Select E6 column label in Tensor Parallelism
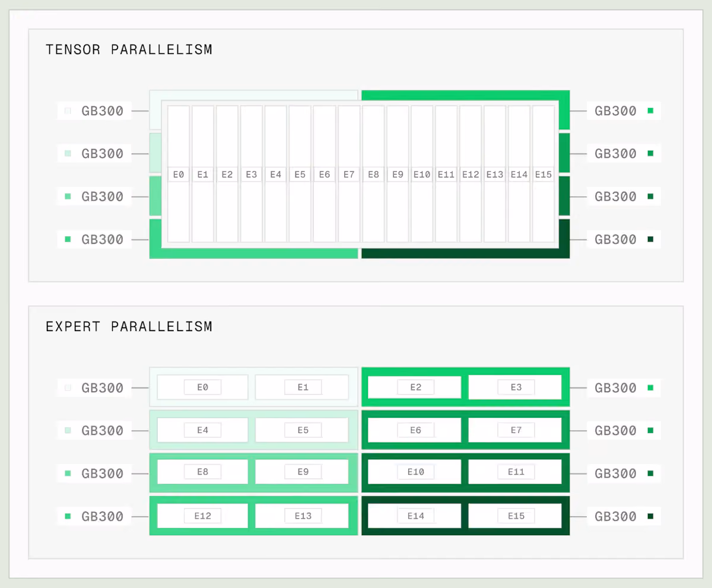Viewport: 712px width, 588px height. point(325,174)
